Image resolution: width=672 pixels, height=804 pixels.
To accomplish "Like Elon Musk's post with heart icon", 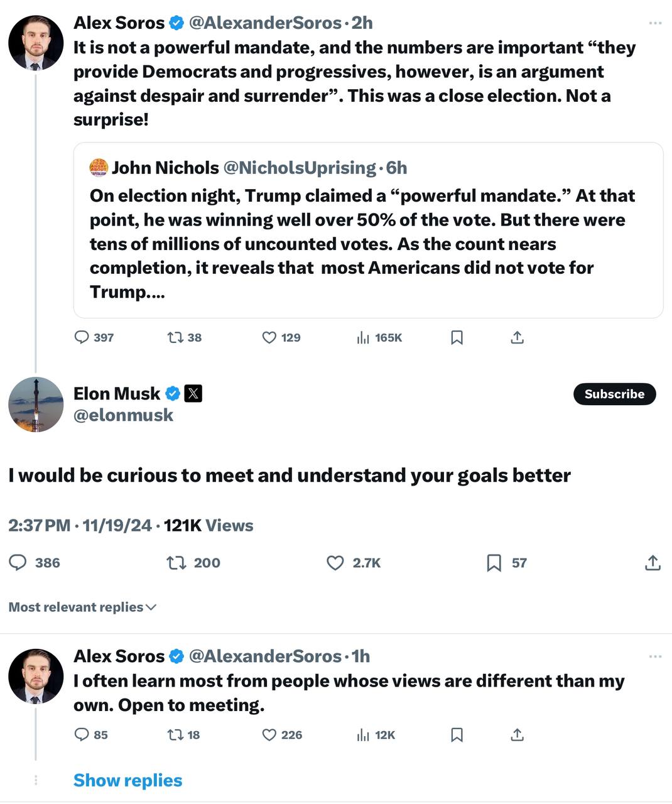I will point(335,562).
